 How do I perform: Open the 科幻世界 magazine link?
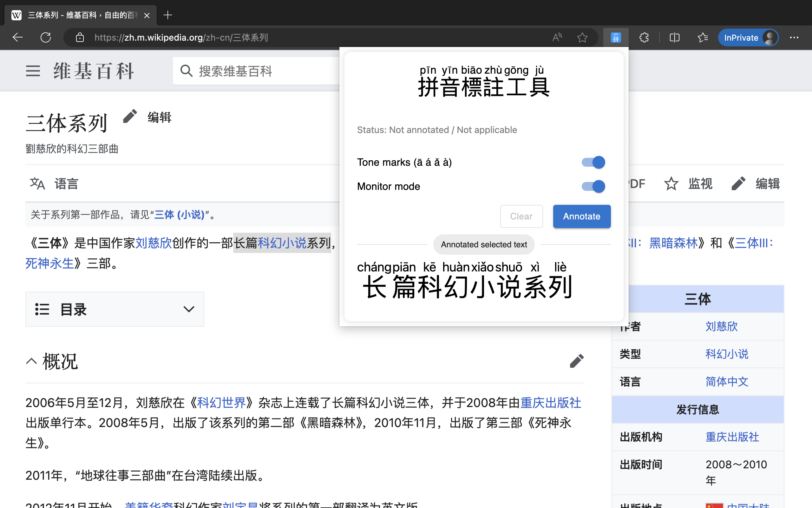tap(221, 403)
